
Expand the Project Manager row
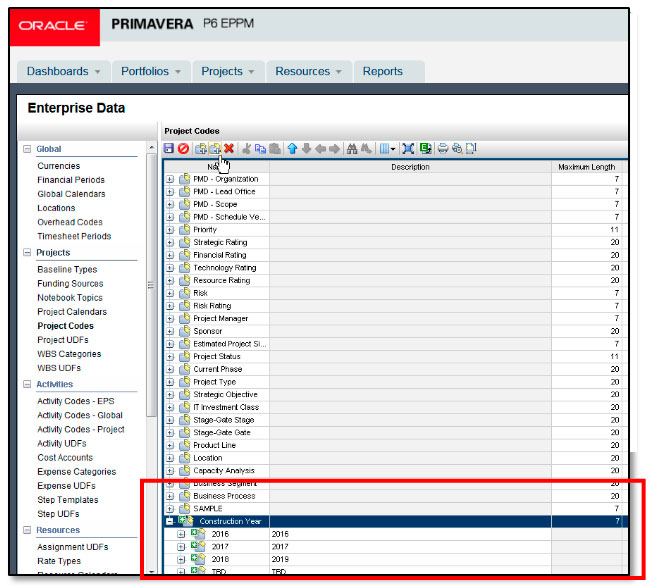[170, 319]
